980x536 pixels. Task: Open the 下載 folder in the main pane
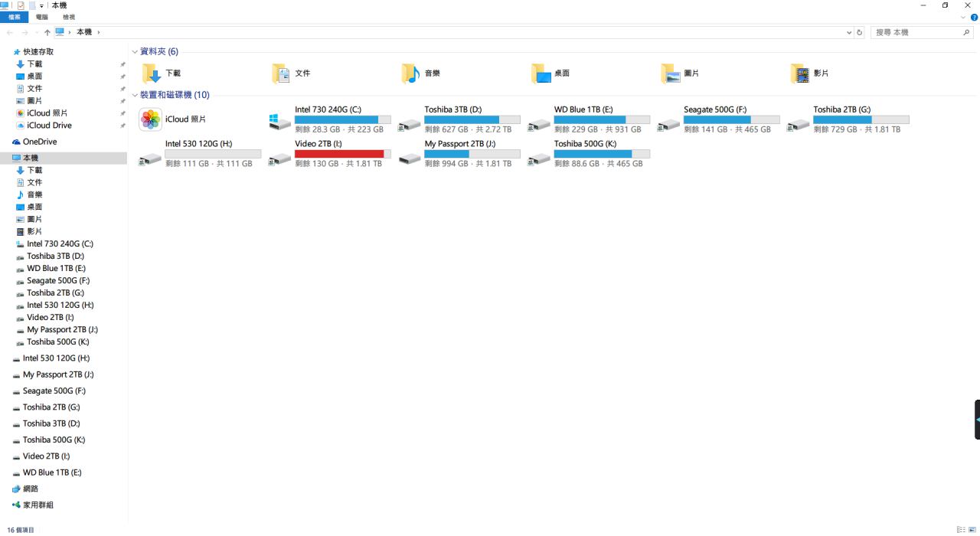pos(162,74)
